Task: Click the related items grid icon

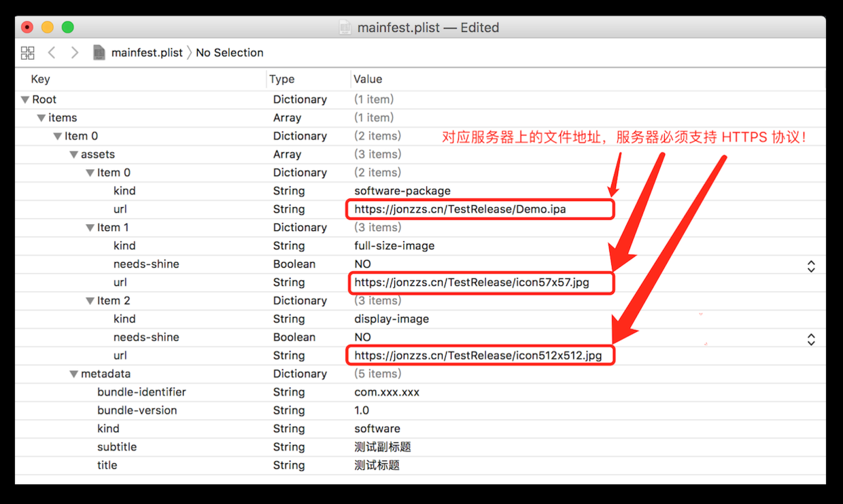Action: (27, 52)
